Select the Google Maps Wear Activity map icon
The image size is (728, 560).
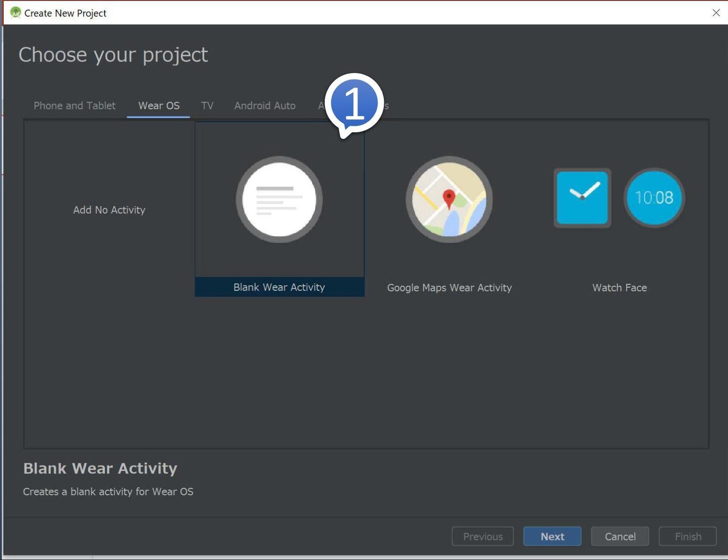tap(449, 199)
